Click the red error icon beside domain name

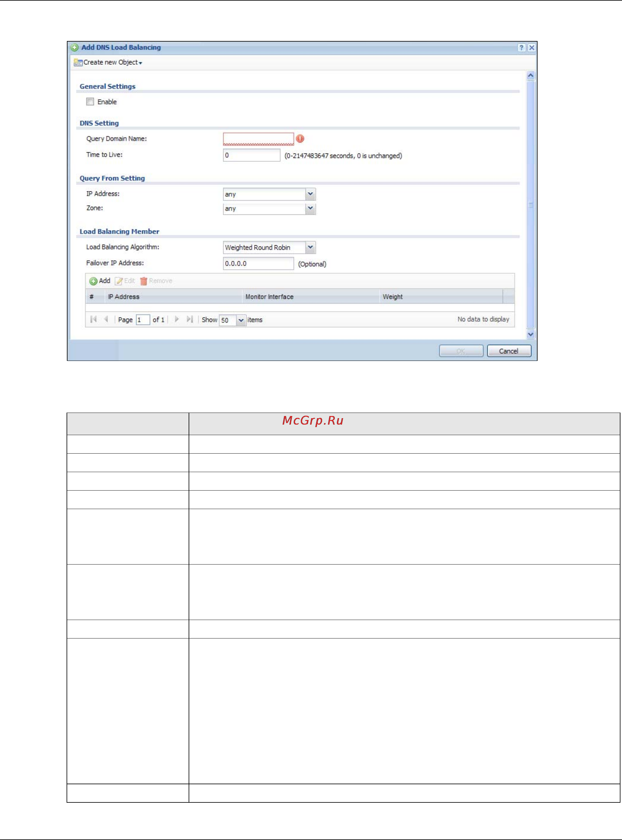pos(300,139)
